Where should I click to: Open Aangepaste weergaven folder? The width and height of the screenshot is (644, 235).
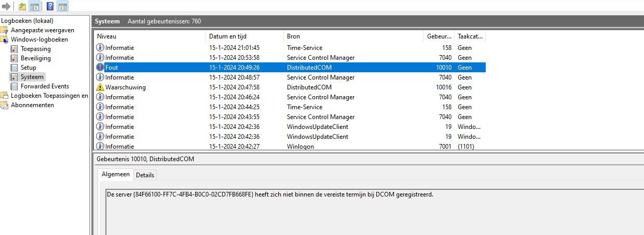click(x=42, y=30)
